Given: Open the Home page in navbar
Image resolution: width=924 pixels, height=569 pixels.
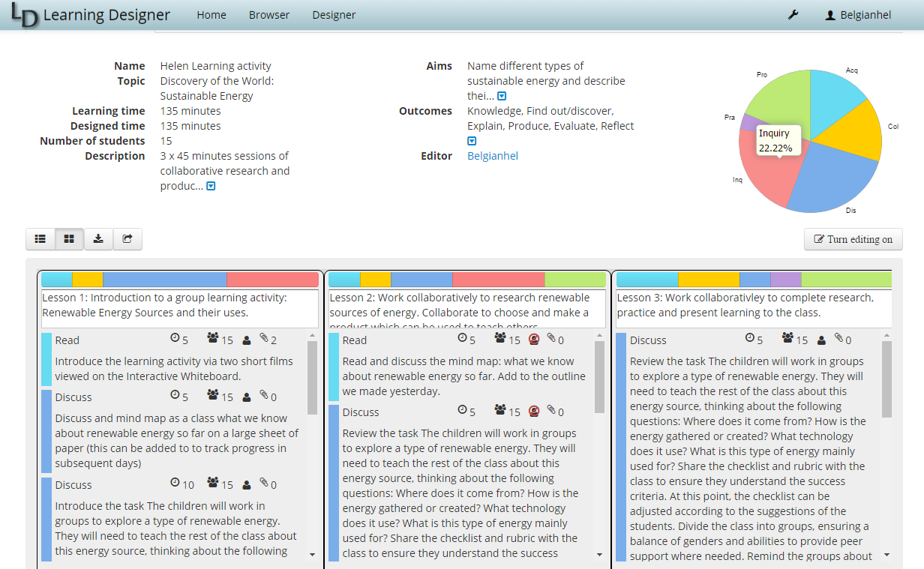Looking at the screenshot, I should [x=211, y=15].
